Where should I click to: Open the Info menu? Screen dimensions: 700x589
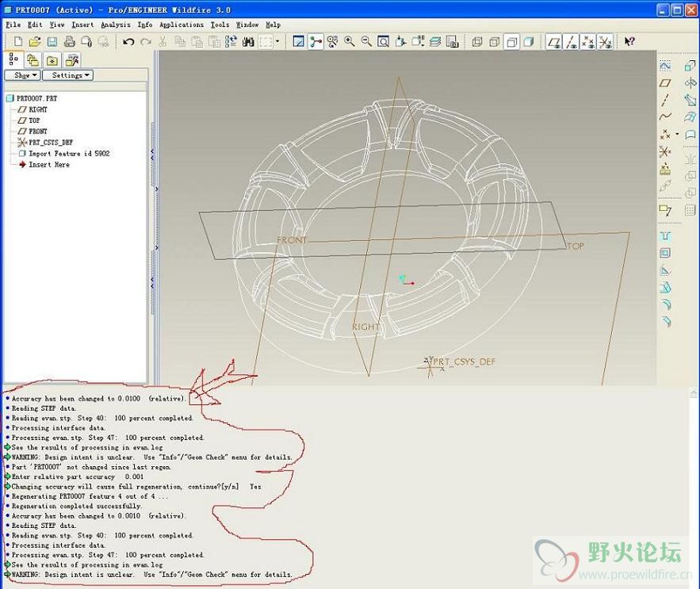[x=145, y=25]
